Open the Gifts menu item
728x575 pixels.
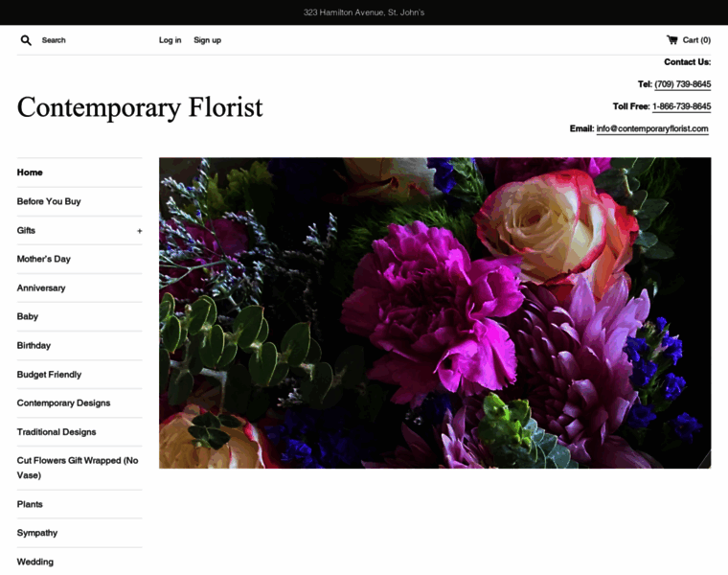pyautogui.click(x=26, y=230)
